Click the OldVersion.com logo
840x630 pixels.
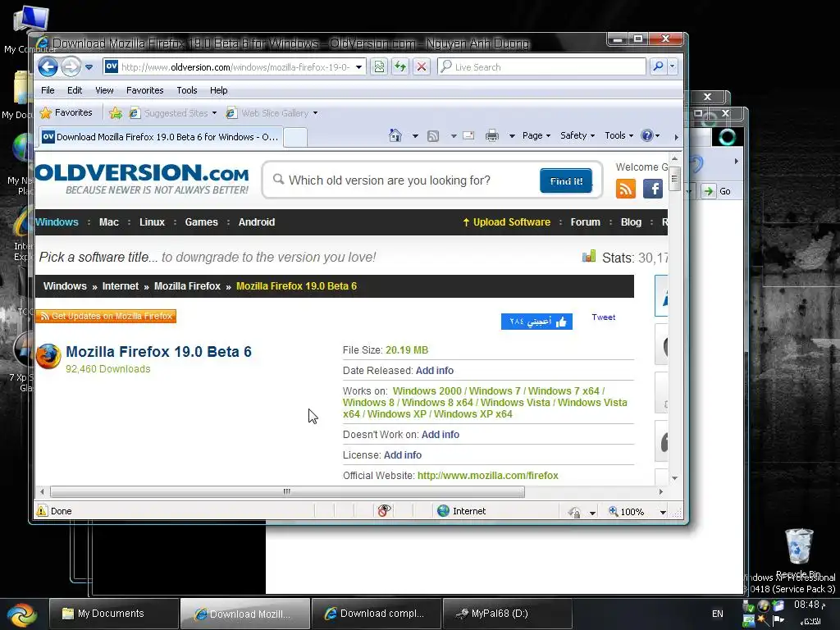click(x=143, y=180)
